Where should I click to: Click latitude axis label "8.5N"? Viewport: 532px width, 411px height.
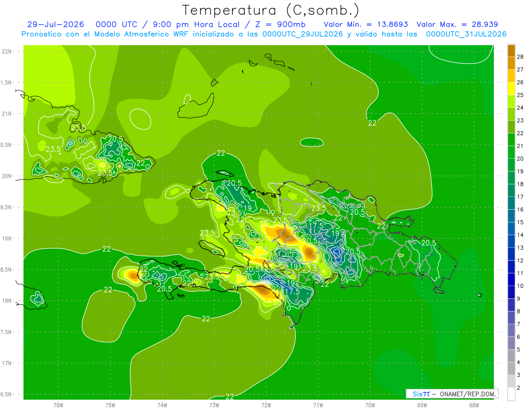click(x=7, y=270)
